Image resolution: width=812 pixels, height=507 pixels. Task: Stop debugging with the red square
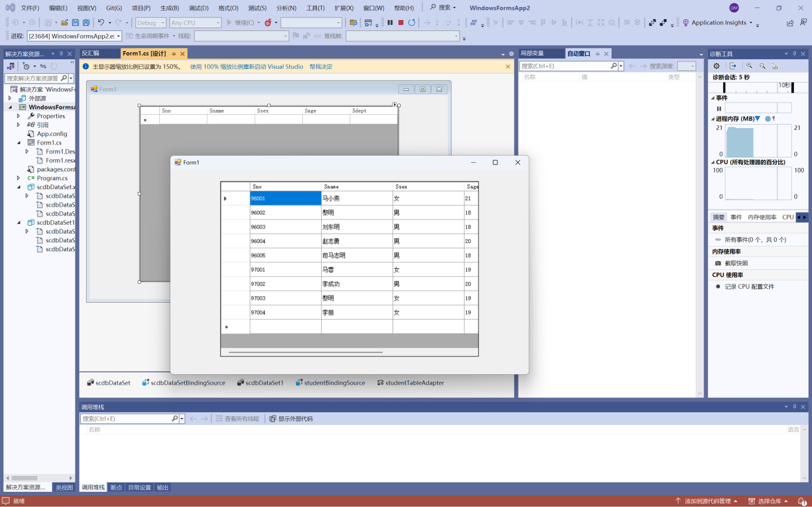click(x=401, y=23)
